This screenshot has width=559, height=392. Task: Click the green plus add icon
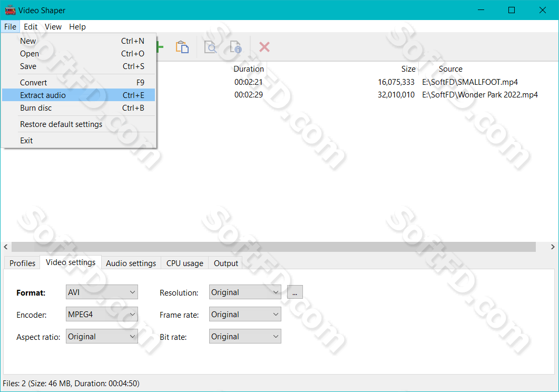160,47
